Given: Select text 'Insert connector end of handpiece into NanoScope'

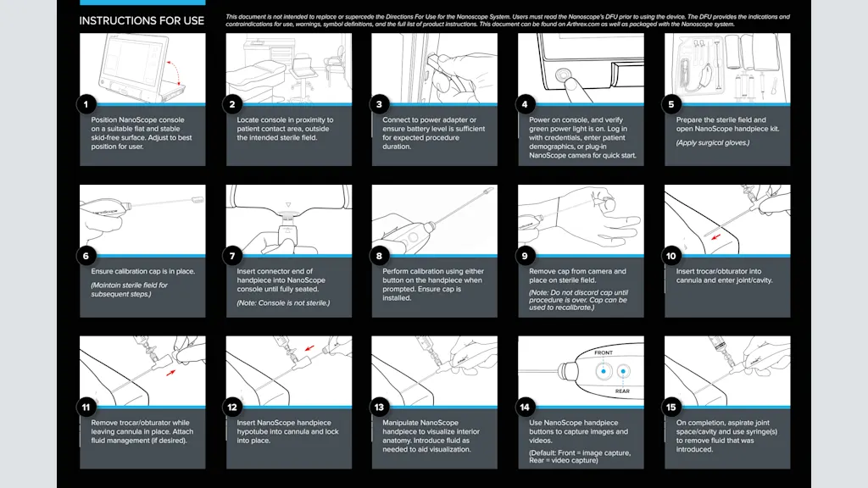Looking at the screenshot, I should click(281, 275).
